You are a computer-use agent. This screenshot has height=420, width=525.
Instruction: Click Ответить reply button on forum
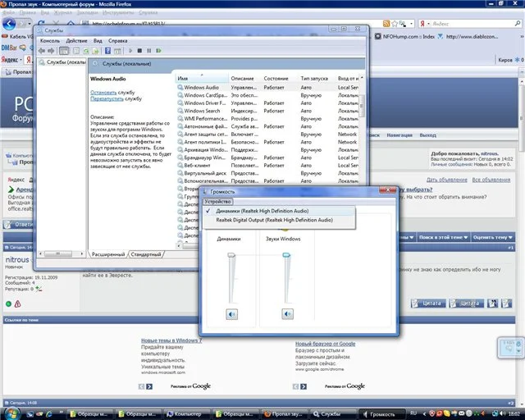[18, 225]
